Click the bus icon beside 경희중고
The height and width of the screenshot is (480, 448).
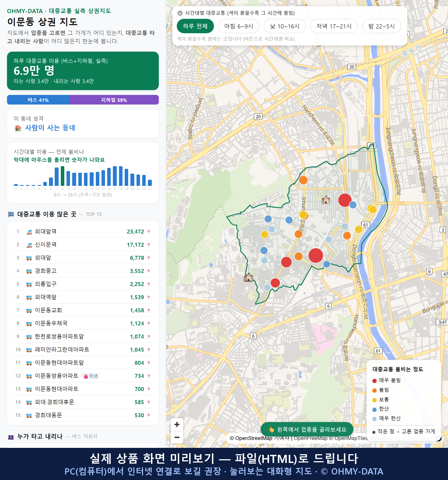[x=29, y=271]
